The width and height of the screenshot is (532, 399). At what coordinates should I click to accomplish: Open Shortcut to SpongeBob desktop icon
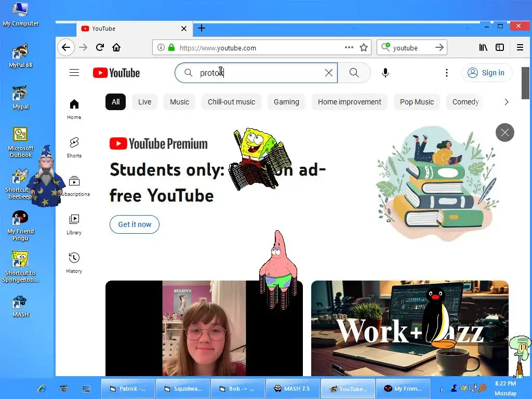point(20,267)
